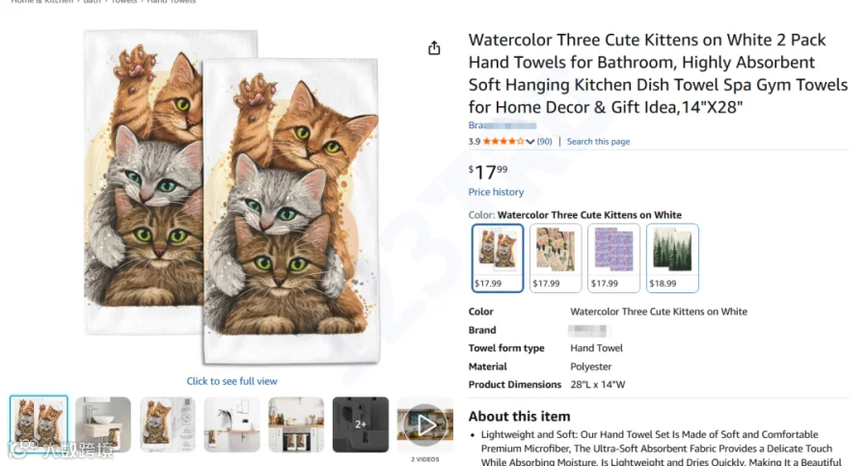Play the product video thumbnail
The width and height of the screenshot is (868, 466).
425,425
